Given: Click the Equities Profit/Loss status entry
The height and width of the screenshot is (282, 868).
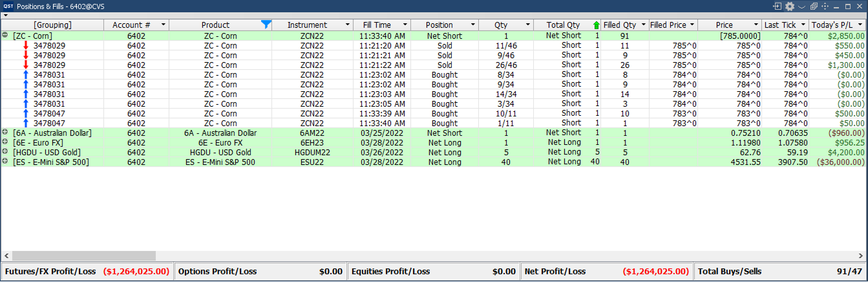Looking at the screenshot, I should (434, 272).
